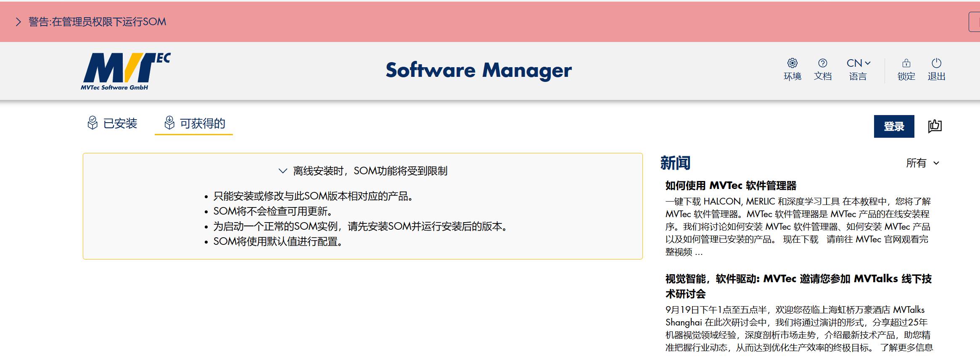Click the 登录 button
Viewport: 980px width, 362px height.
tap(894, 126)
